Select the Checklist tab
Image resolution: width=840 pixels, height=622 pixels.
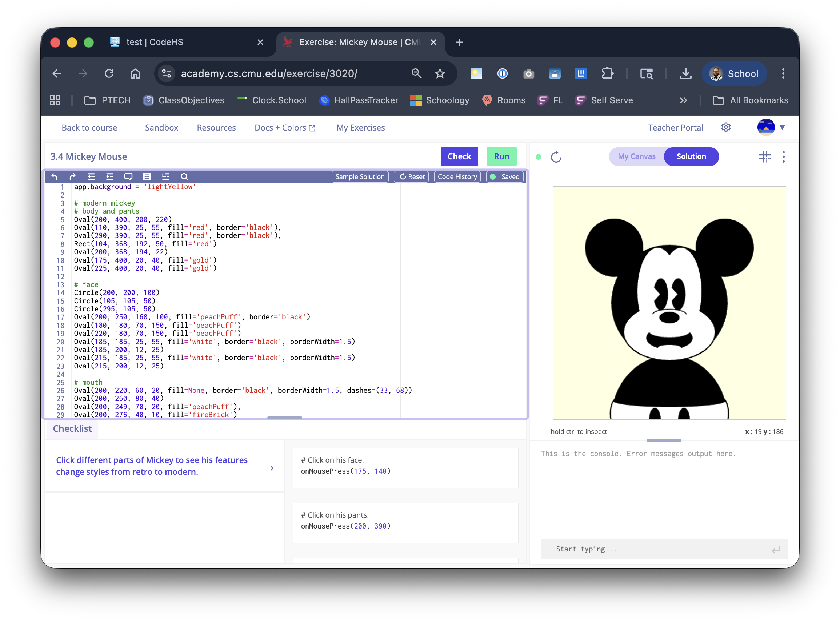click(72, 428)
